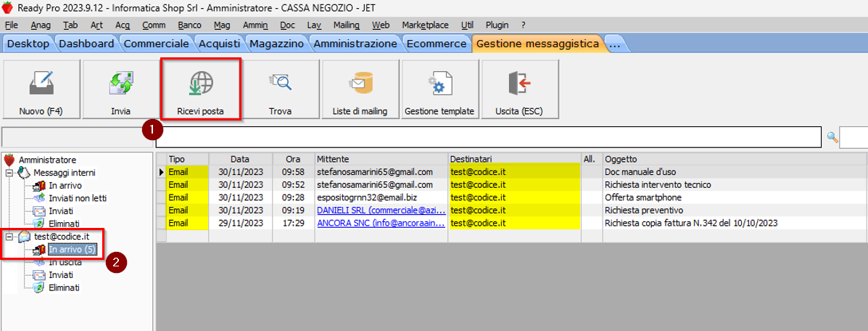868x331 pixels.
Task: Switch to the Amministrazione tab
Action: [355, 44]
